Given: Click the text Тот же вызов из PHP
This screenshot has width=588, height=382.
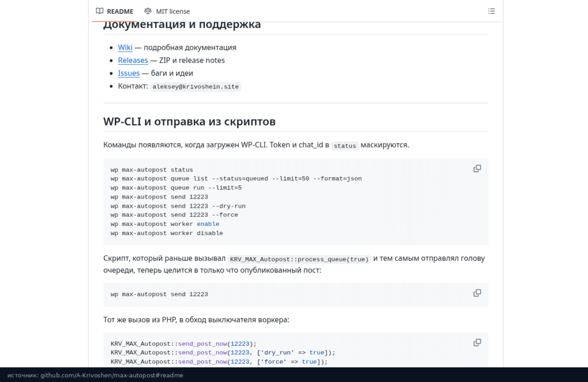Looking at the screenshot, I should [139, 320].
